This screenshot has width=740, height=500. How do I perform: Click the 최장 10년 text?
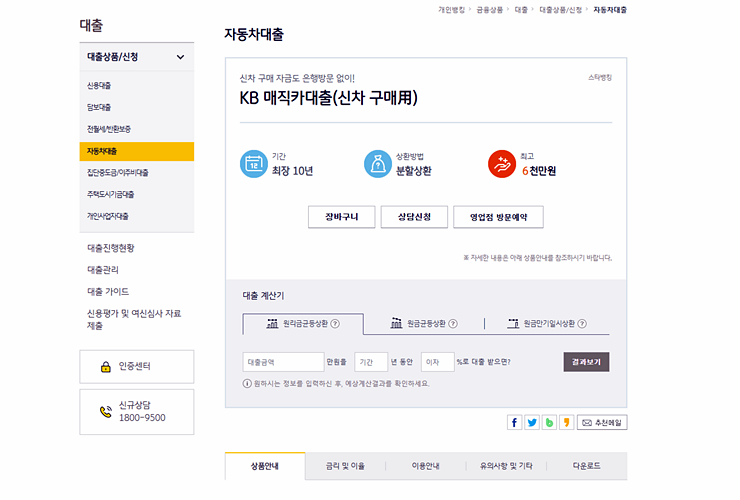(x=293, y=171)
